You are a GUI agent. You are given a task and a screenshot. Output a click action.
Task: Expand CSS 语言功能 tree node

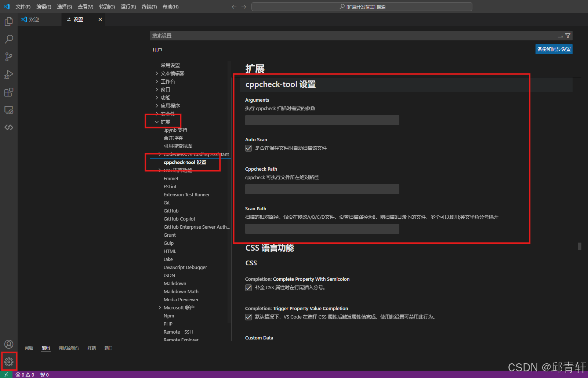(x=160, y=170)
